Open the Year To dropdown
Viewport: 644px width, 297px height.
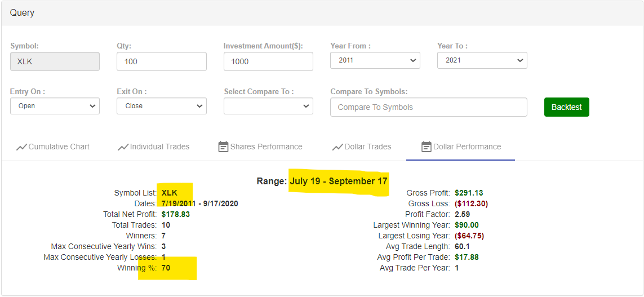(x=482, y=60)
